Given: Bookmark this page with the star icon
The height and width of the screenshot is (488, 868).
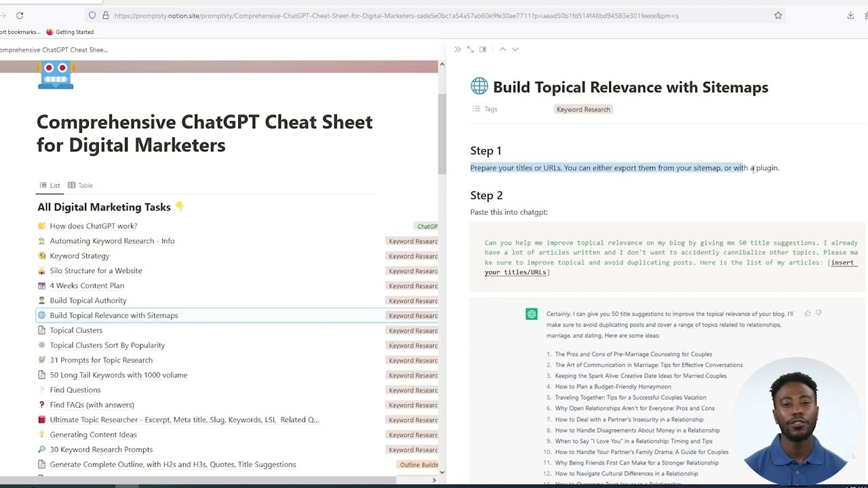Looking at the screenshot, I should tap(778, 16).
